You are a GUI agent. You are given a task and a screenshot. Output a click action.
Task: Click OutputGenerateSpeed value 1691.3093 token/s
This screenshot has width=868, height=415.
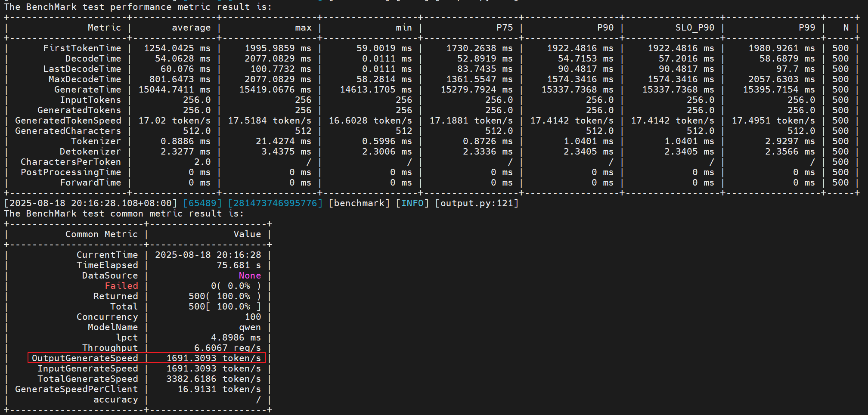click(x=214, y=358)
